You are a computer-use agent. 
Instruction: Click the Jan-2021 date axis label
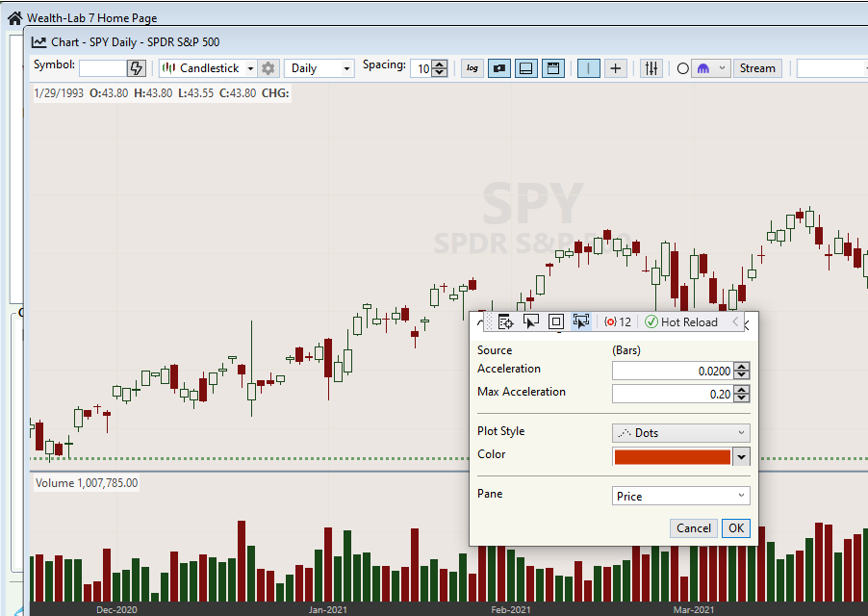coord(328,609)
